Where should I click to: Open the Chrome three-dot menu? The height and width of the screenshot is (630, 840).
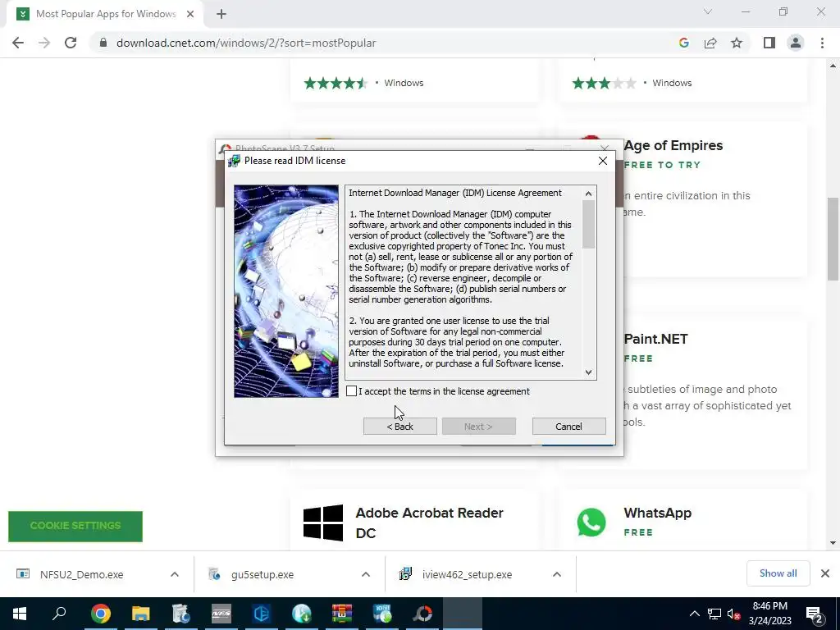tap(822, 43)
